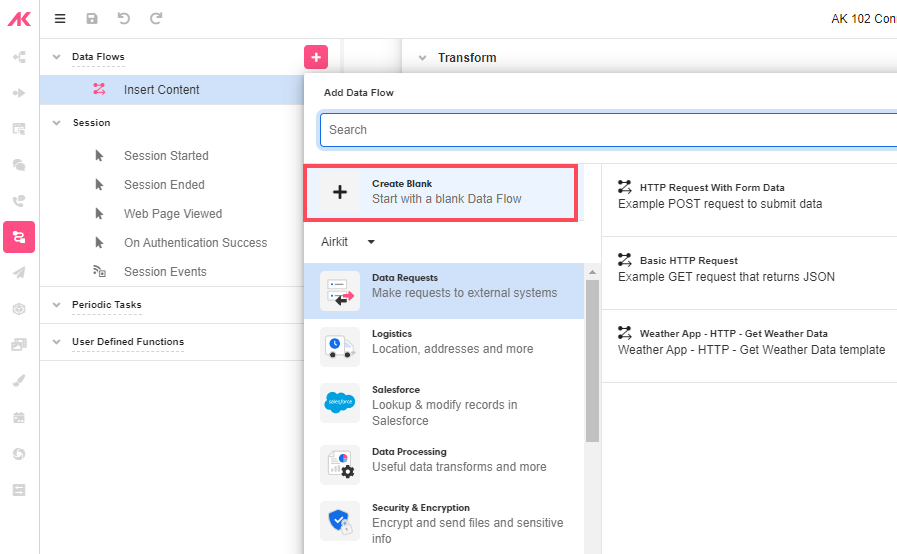Screen dimensions: 897x554
Task: Choose the Salesforce category
Action: [444, 405]
